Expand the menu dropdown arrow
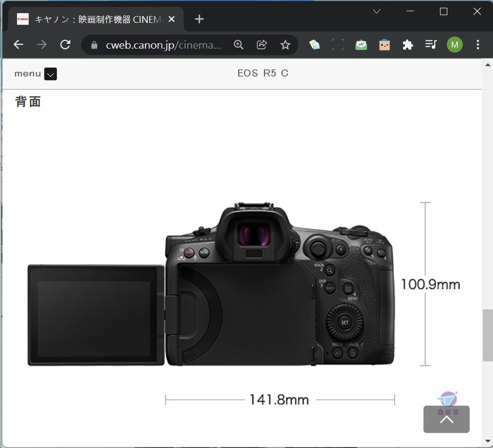Screen dimensions: 493x448 click(x=50, y=74)
